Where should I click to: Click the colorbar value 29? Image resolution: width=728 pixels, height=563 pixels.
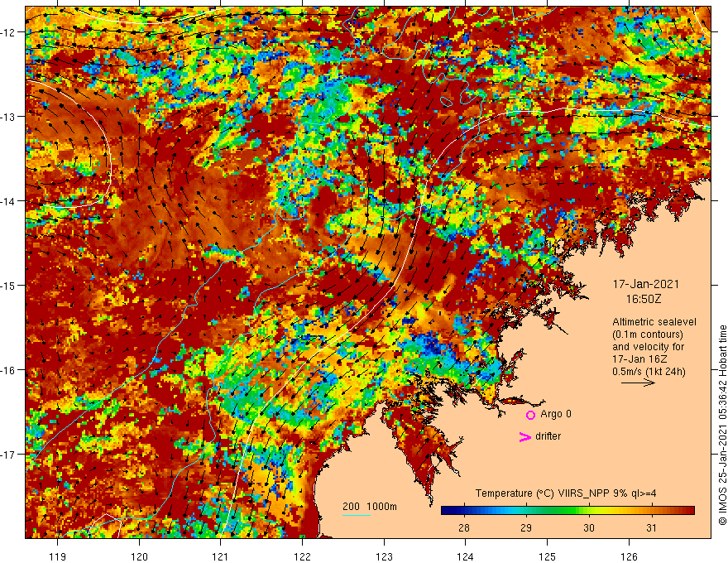[x=526, y=527]
